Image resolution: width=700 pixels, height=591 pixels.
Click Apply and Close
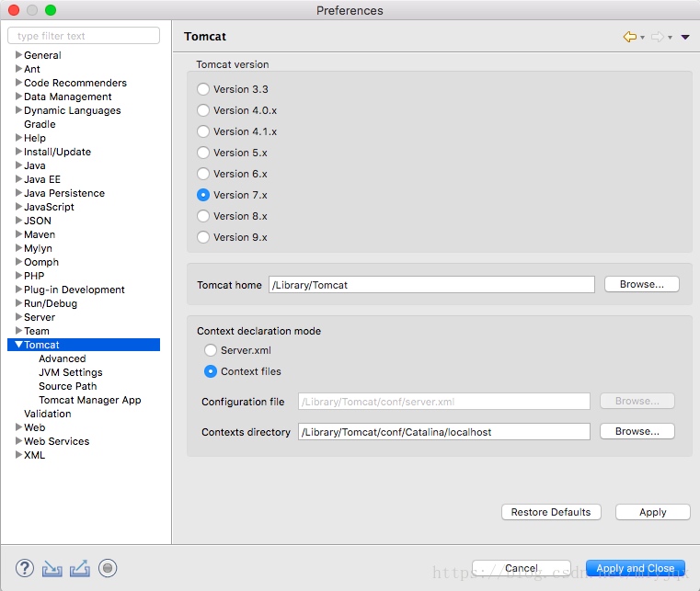[x=636, y=568]
